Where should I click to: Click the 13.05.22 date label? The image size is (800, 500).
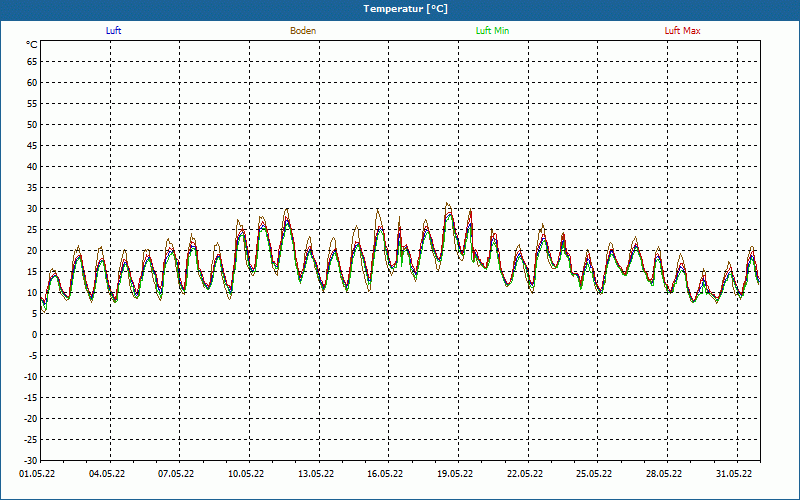(316, 473)
